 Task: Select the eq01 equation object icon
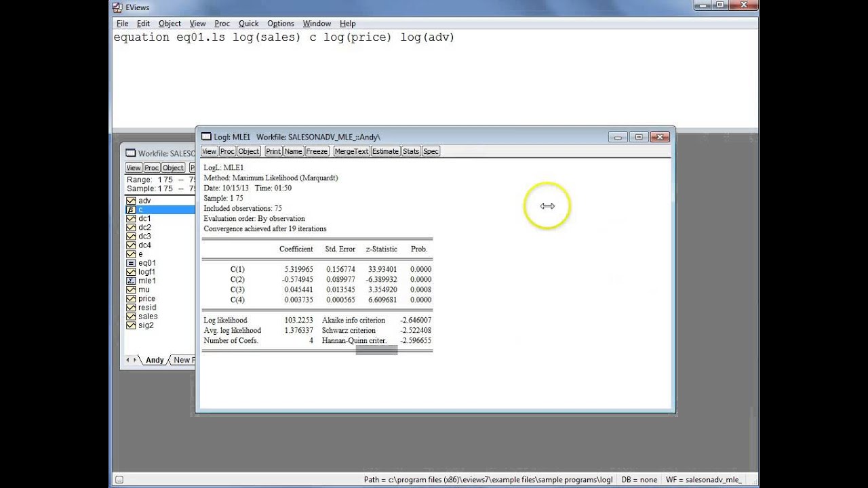(x=131, y=263)
